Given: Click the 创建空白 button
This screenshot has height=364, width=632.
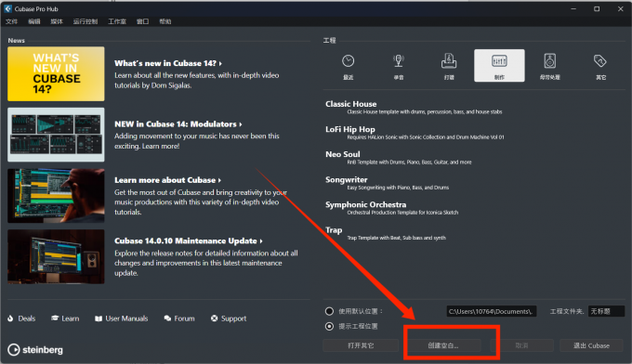Looking at the screenshot, I should coord(443,345).
